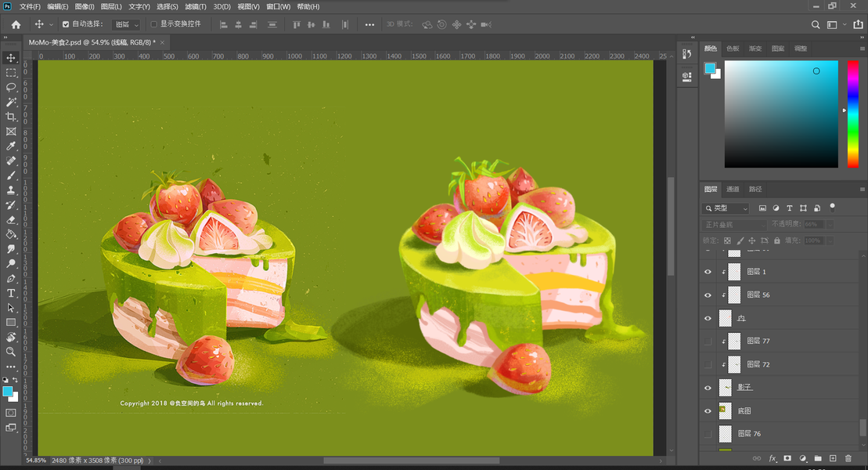This screenshot has height=470, width=868.
Task: Open the Move tool preset picker arrow
Action: [51, 24]
